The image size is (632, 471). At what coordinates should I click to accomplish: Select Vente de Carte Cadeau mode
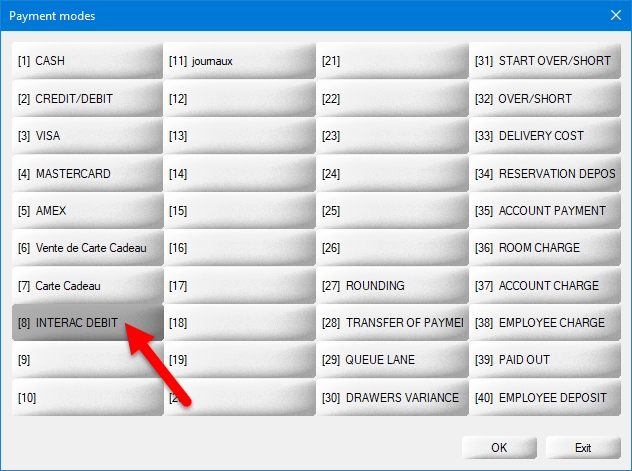point(87,248)
